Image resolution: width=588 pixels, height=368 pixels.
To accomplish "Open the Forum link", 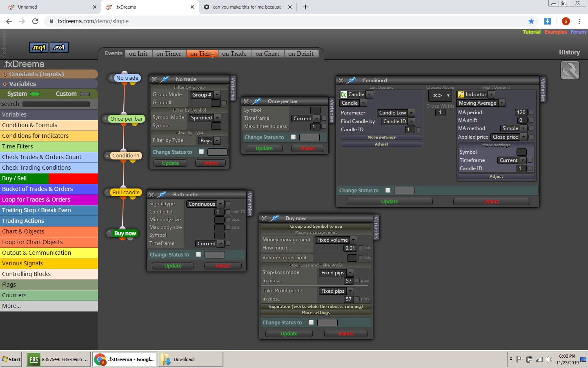I will click(578, 32).
